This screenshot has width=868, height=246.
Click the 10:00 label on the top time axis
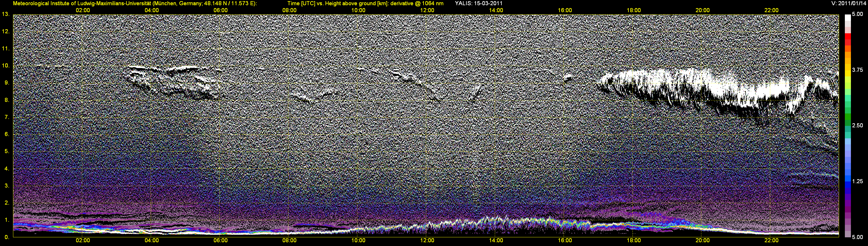(358, 10)
